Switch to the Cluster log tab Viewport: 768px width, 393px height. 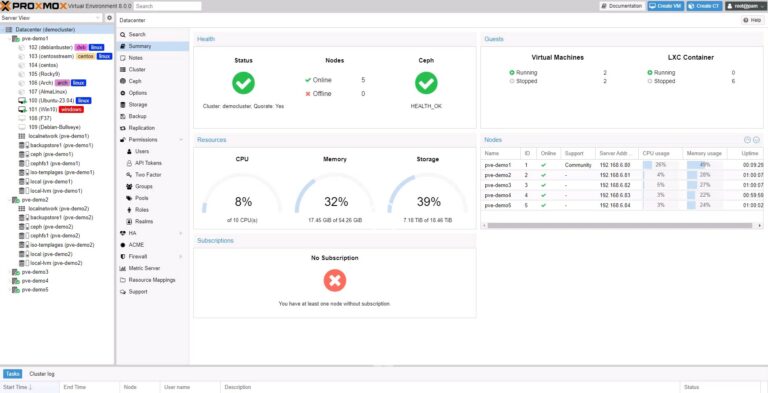[x=42, y=374]
